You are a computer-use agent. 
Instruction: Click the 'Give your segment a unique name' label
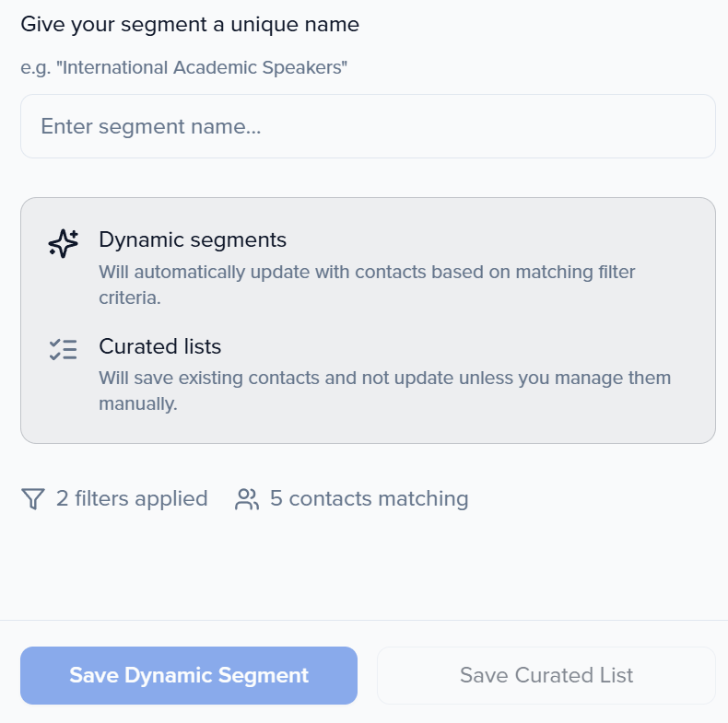190,25
